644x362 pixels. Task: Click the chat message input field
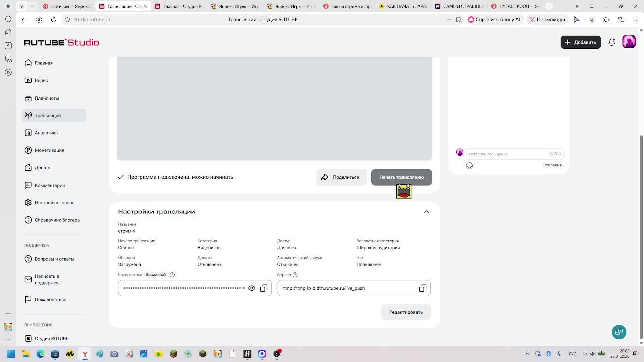(x=515, y=154)
